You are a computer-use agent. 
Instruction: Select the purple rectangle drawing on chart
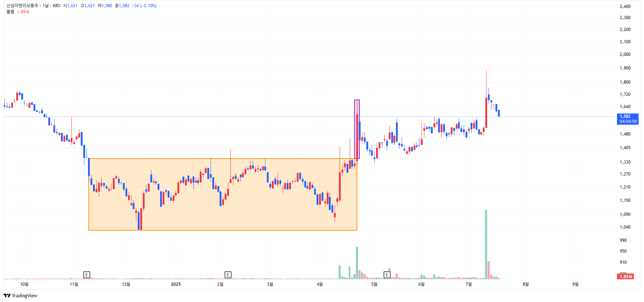(357, 129)
